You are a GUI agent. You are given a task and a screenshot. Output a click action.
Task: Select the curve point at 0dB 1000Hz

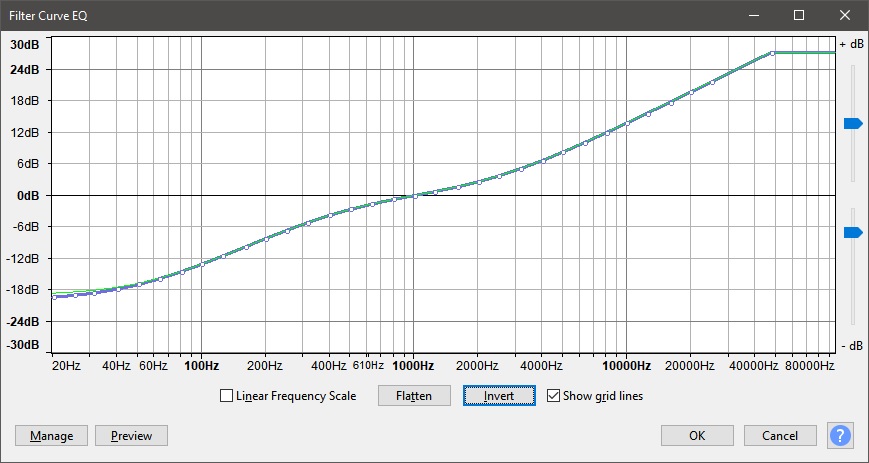click(414, 196)
